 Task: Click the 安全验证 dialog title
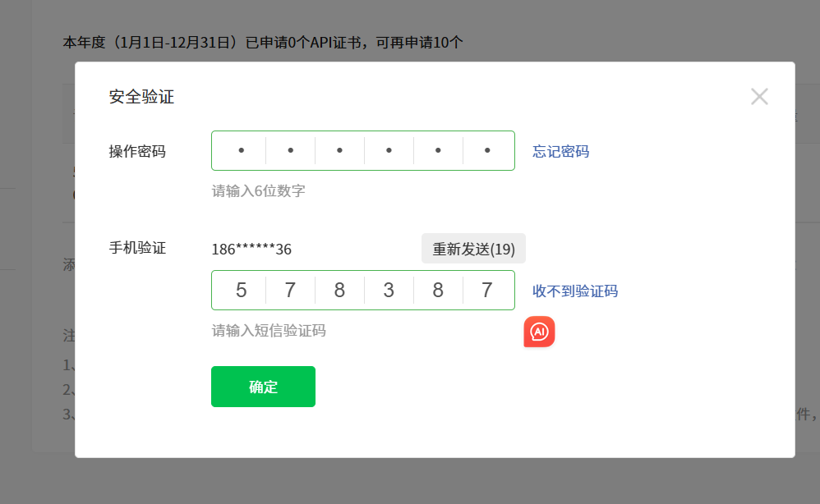pos(141,97)
